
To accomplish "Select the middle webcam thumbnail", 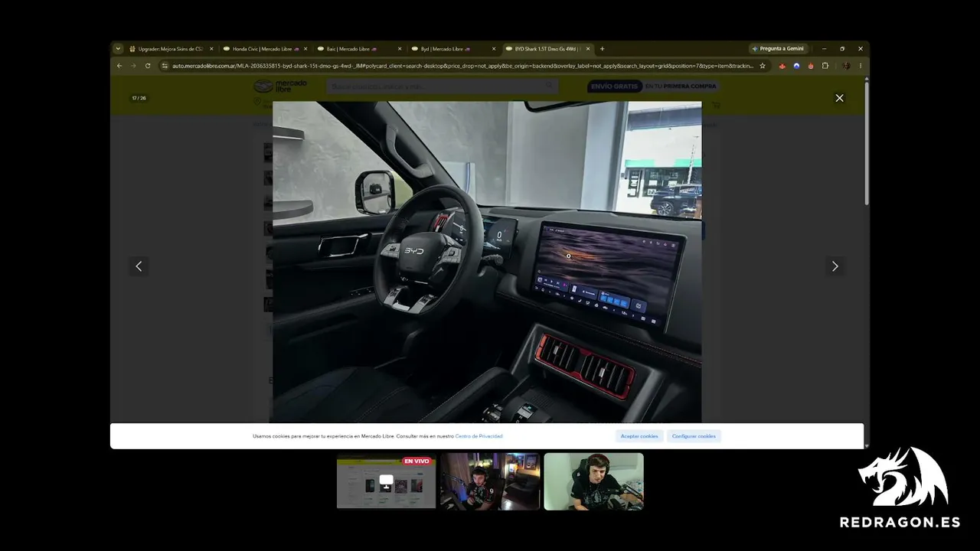I will tap(490, 481).
